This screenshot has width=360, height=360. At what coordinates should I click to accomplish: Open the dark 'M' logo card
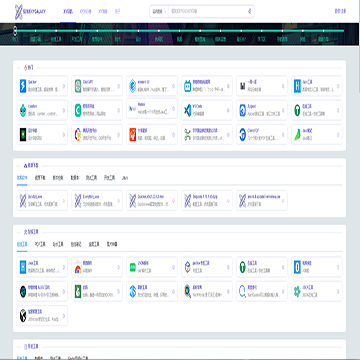tap(262, 86)
